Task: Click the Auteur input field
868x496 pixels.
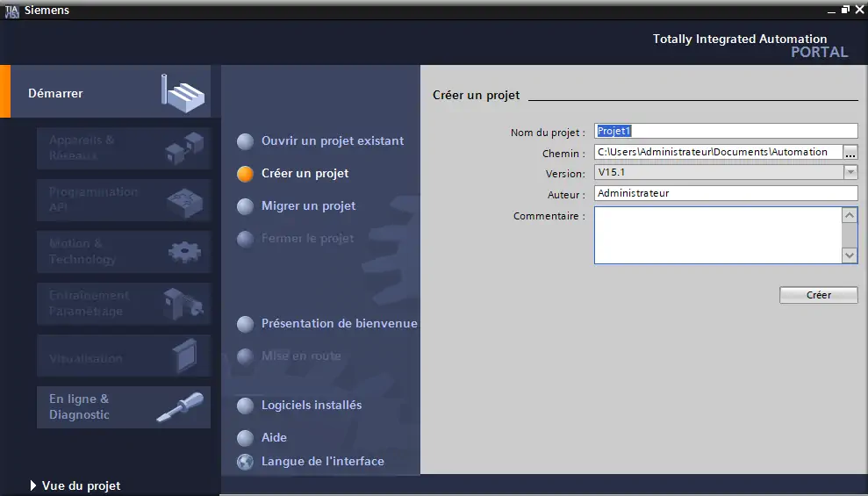Action: tap(726, 193)
